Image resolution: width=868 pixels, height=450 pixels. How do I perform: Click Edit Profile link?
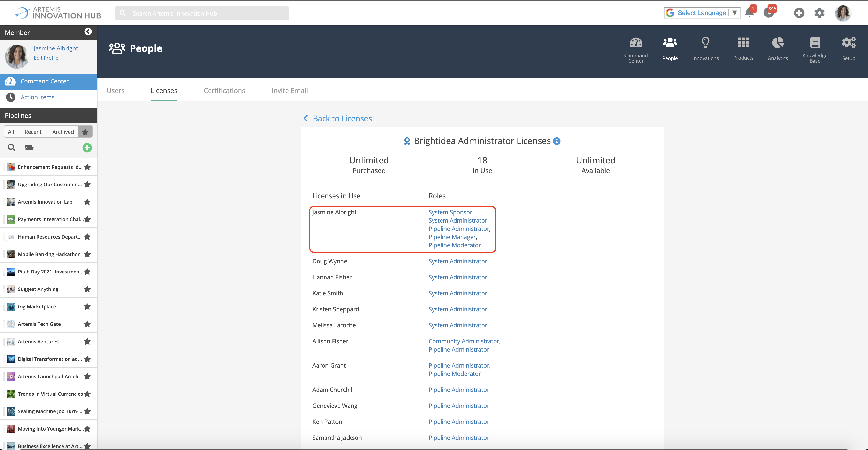tap(46, 58)
